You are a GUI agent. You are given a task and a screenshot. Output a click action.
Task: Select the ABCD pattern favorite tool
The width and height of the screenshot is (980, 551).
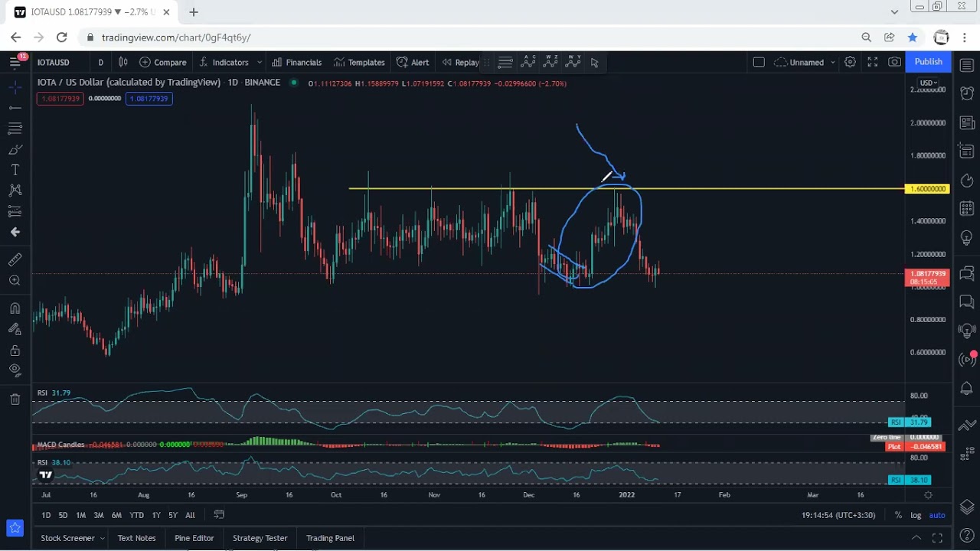tap(528, 62)
